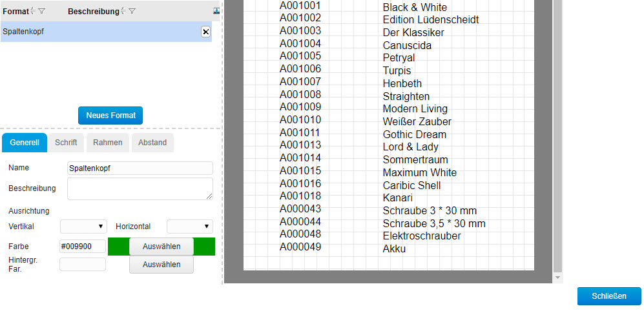Select article number A001010 in preview
The width and height of the screenshot is (644, 313).
(300, 120)
